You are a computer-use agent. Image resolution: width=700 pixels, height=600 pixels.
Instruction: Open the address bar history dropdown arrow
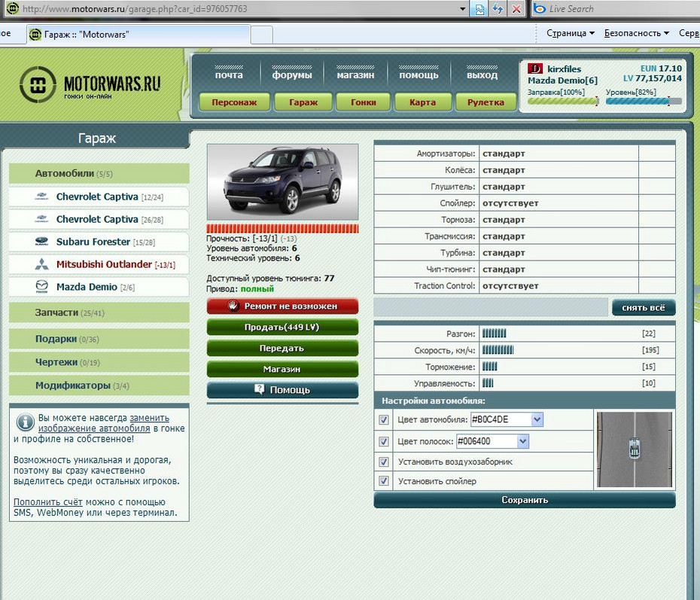coord(462,9)
